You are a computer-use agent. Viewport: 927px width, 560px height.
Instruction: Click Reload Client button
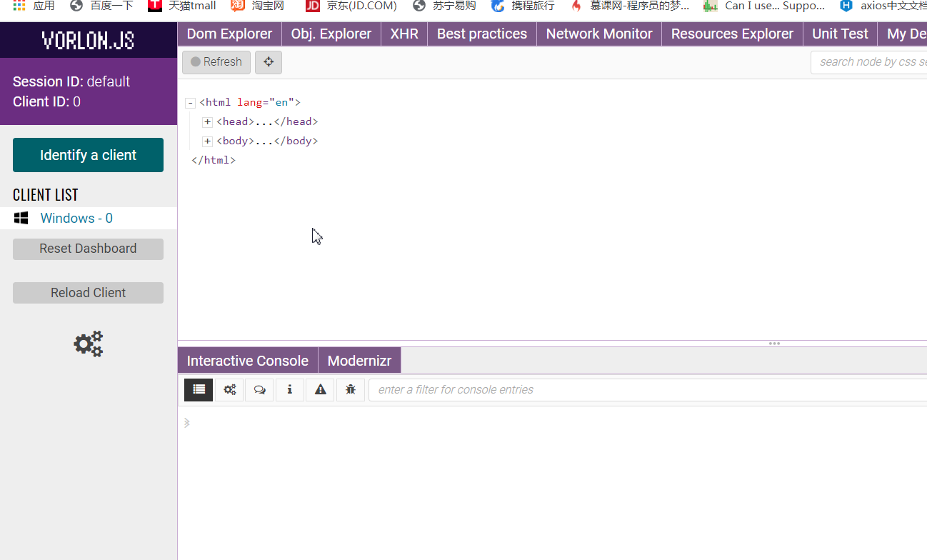(x=88, y=293)
